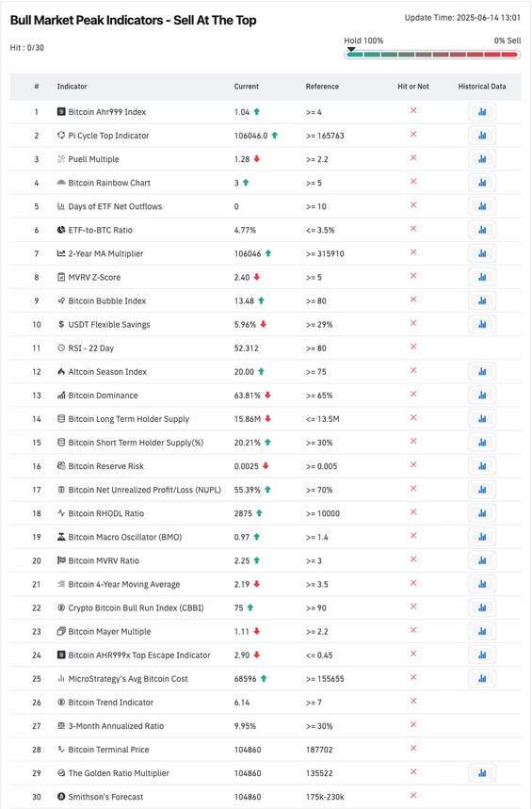Open historical data chart for Bitcoin RHODL Ratio
The height and width of the screenshot is (809, 532).
(x=482, y=513)
